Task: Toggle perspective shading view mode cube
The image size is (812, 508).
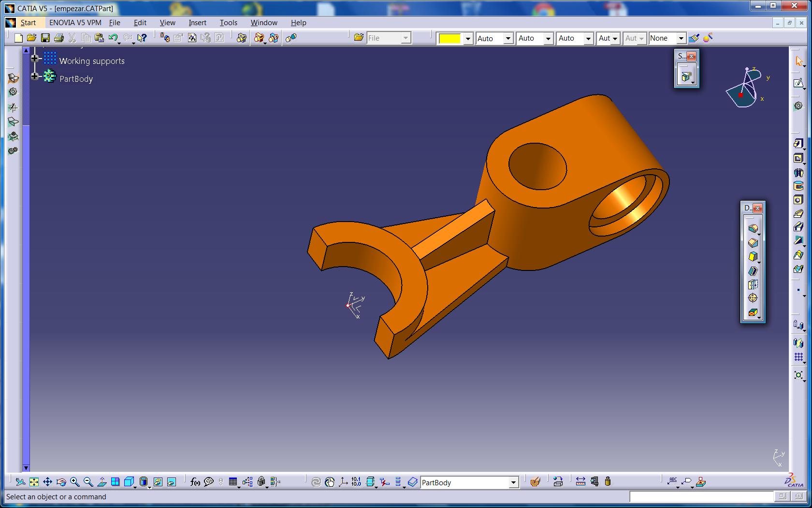Action: 129,482
